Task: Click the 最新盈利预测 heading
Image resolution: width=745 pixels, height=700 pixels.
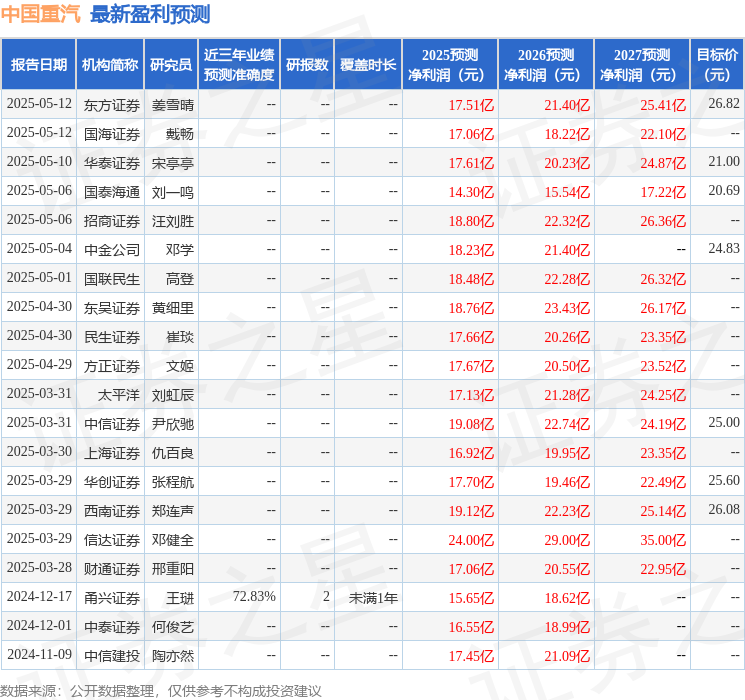Action: point(150,14)
